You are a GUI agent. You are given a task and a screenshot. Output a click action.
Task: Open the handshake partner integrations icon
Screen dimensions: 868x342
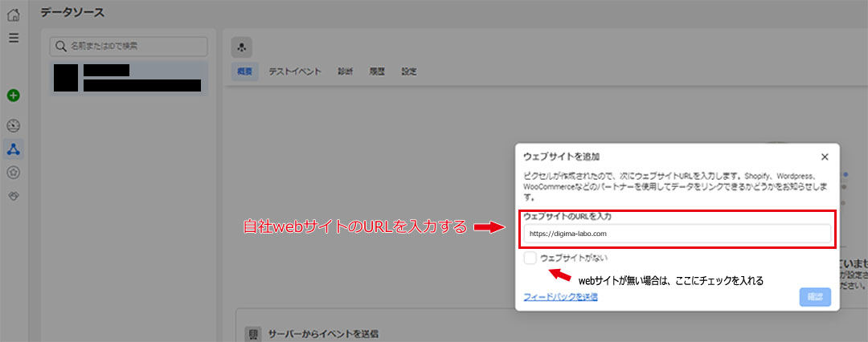click(x=14, y=195)
